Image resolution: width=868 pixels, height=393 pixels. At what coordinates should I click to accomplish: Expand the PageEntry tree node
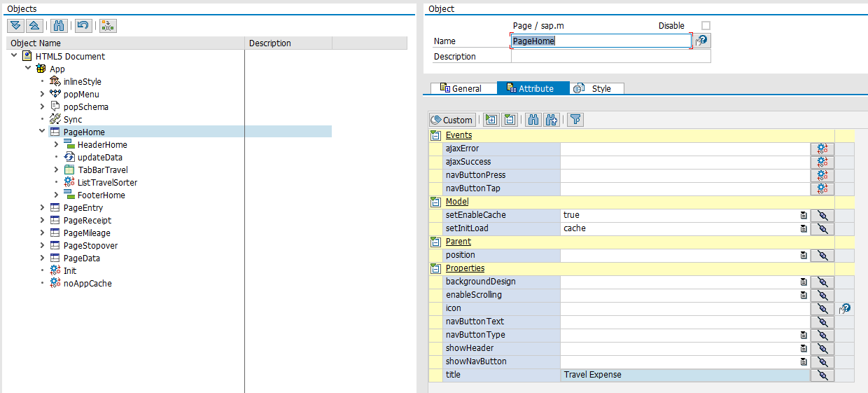(43, 208)
